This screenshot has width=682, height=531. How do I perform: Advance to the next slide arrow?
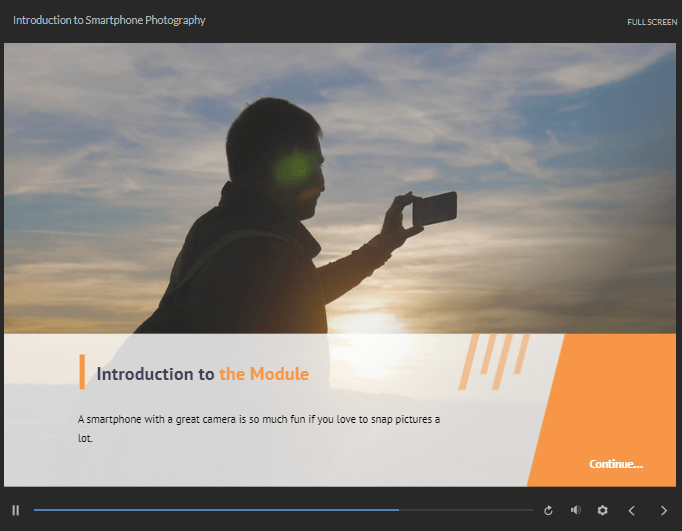[x=663, y=510]
